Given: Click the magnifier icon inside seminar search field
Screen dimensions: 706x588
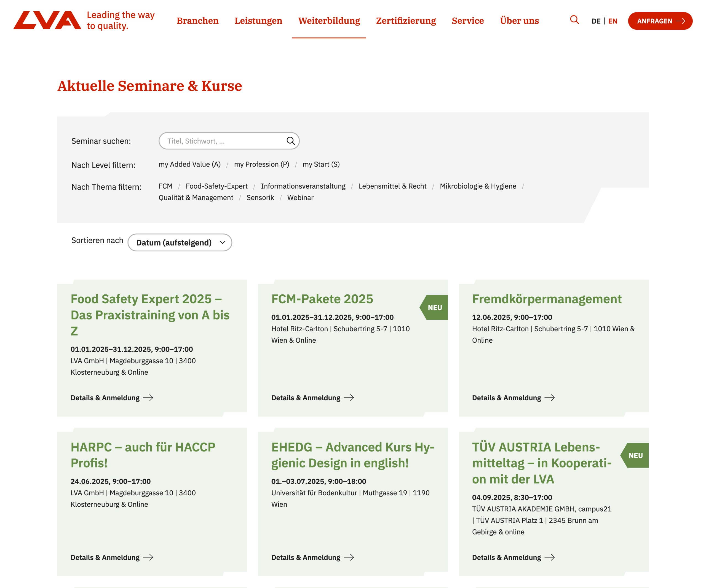Looking at the screenshot, I should (290, 141).
